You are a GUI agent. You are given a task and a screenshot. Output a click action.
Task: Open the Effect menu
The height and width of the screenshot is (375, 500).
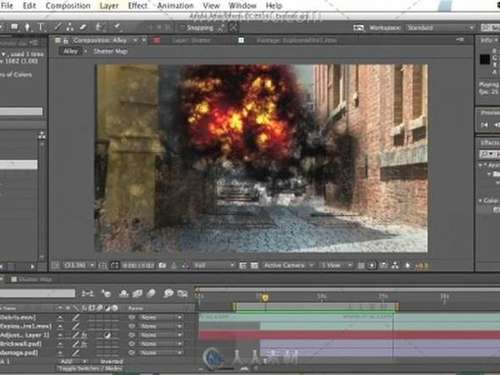coord(137,6)
